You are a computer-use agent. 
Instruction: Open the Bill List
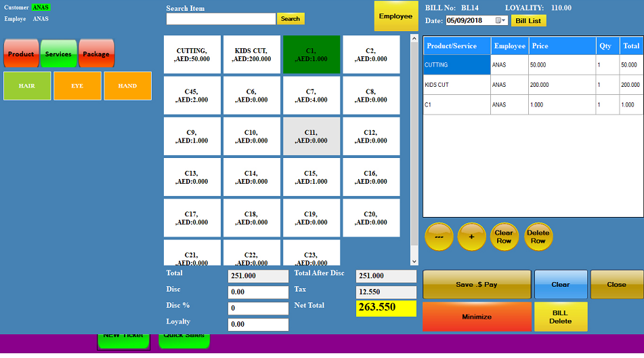(x=528, y=21)
